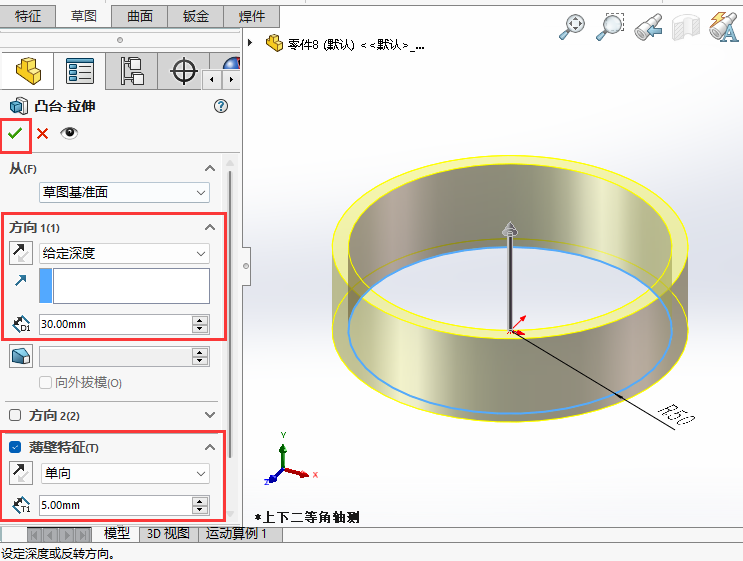
Task: Switch to 草图 ribbon tab
Action: coord(84,16)
